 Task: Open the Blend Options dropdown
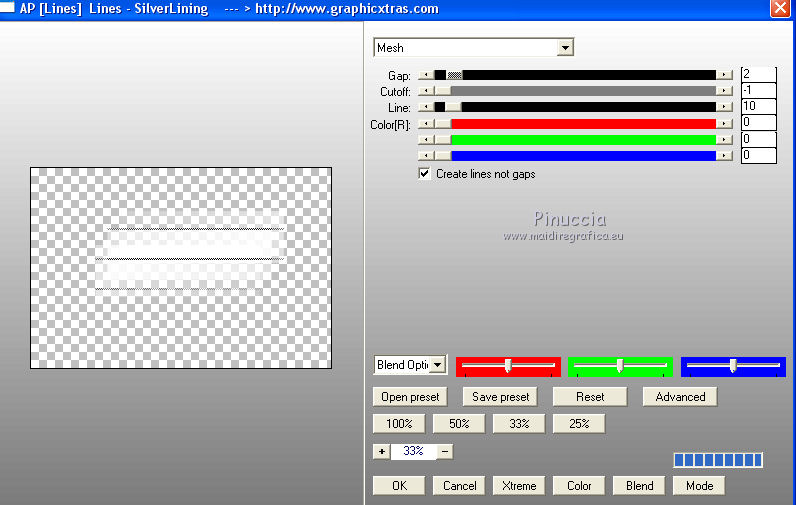(x=410, y=365)
